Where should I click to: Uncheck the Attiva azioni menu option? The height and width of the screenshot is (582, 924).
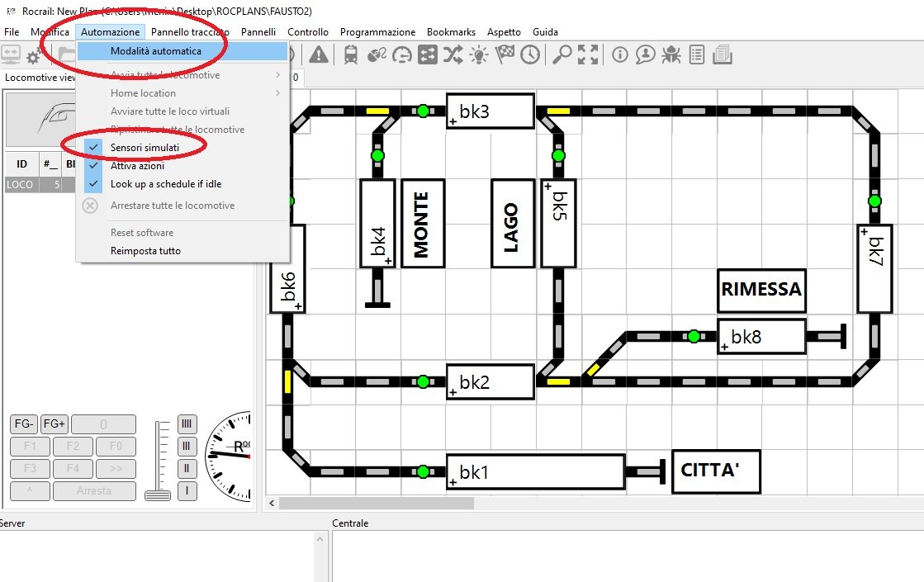137,166
